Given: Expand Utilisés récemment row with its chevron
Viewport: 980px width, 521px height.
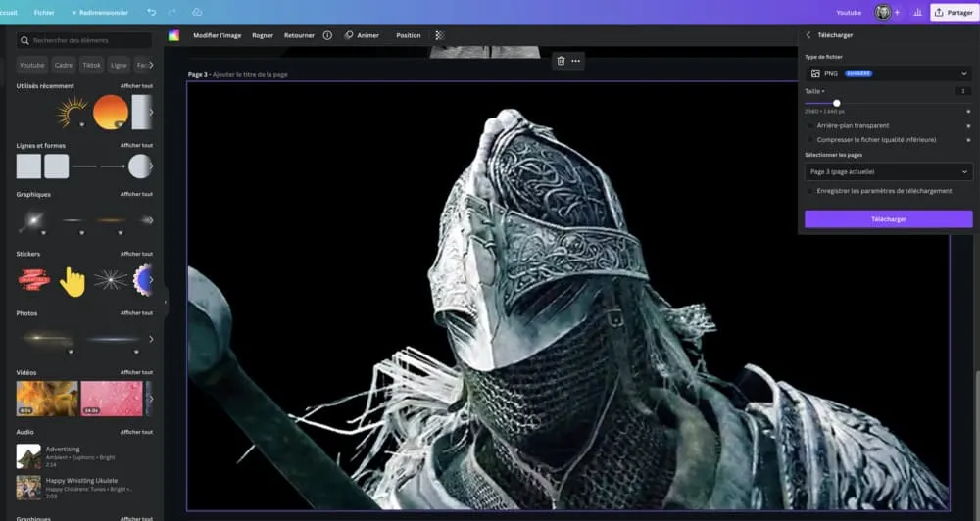Looking at the screenshot, I should pyautogui.click(x=151, y=113).
